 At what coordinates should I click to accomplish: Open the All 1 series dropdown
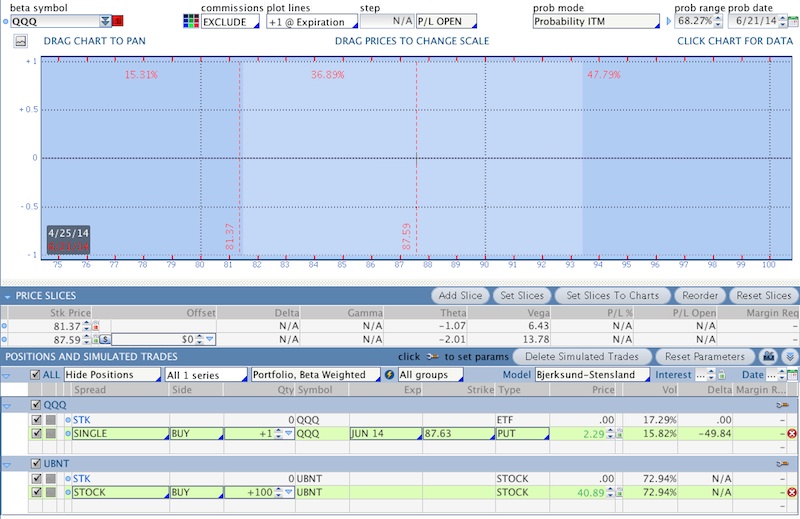click(x=206, y=375)
